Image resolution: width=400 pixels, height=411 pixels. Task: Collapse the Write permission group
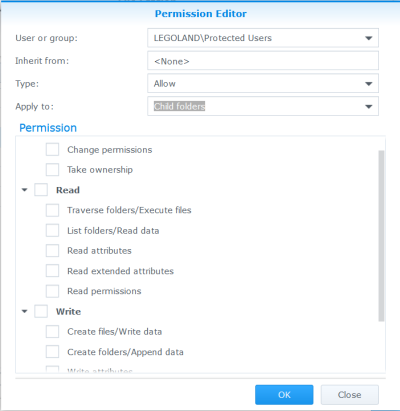point(24,311)
